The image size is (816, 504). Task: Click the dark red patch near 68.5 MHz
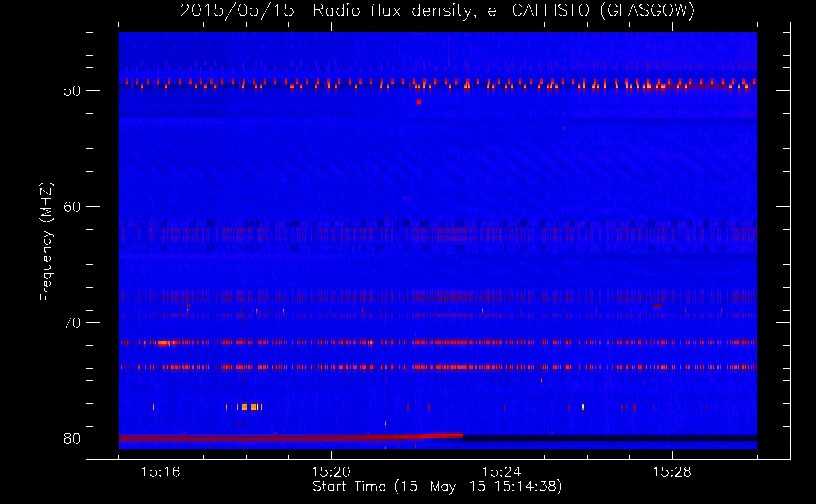click(657, 306)
